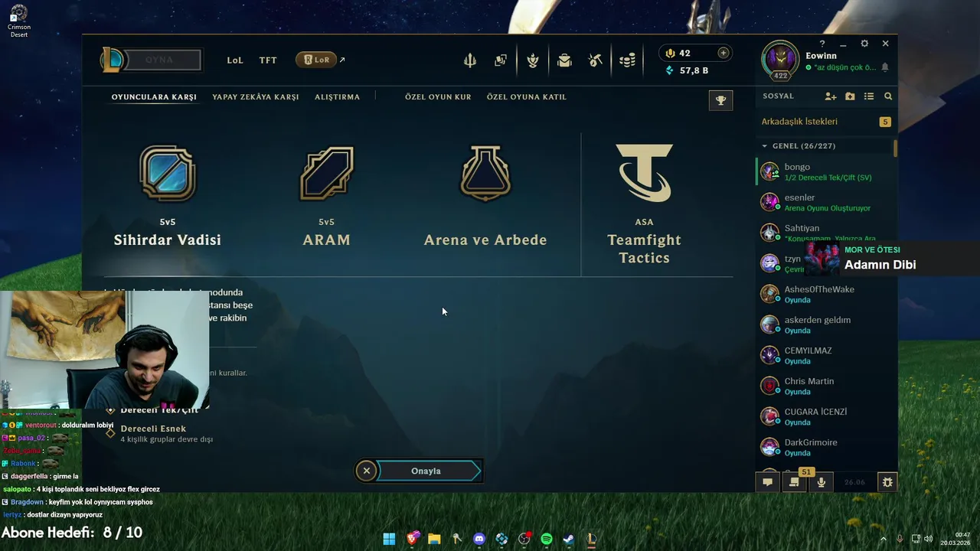Click the friend requests count badge 5
This screenshot has width=980, height=551.
[885, 122]
